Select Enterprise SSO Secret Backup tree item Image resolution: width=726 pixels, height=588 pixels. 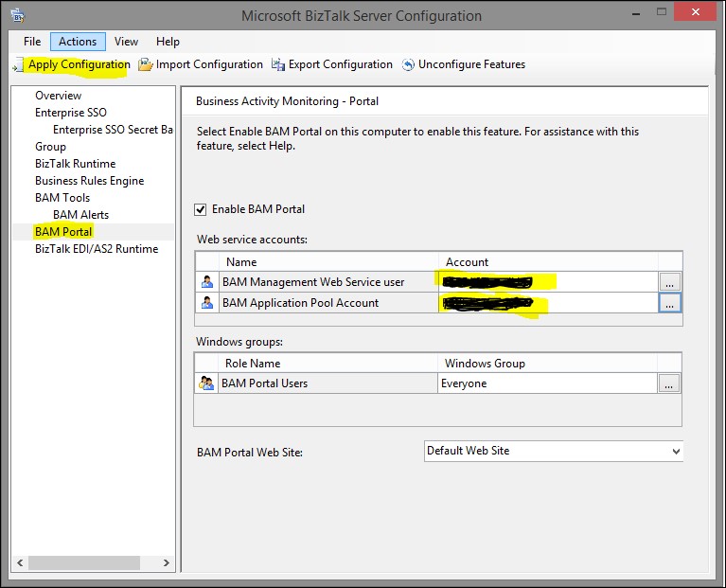[x=113, y=130]
